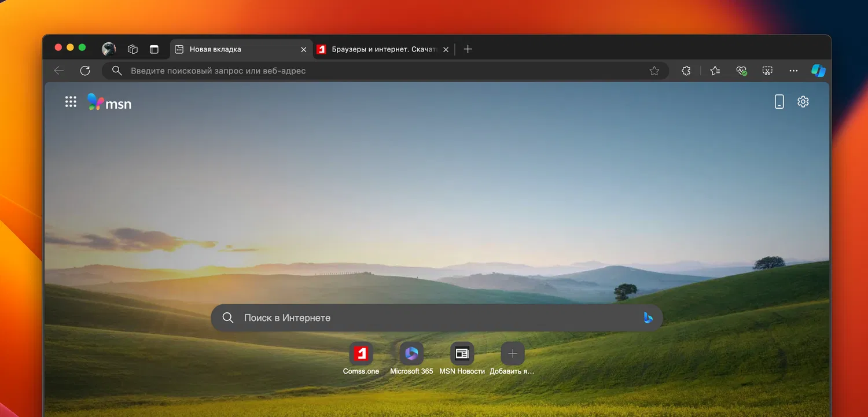Open the Workspaces icon in the title bar

(133, 49)
